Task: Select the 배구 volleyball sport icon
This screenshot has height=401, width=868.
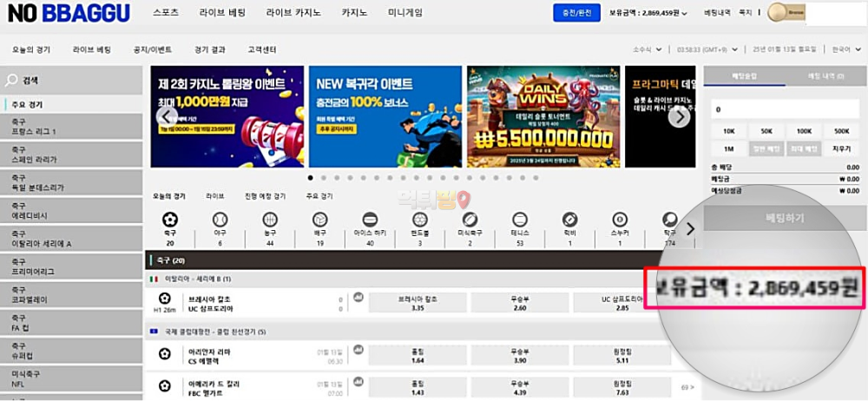Action: (320, 220)
